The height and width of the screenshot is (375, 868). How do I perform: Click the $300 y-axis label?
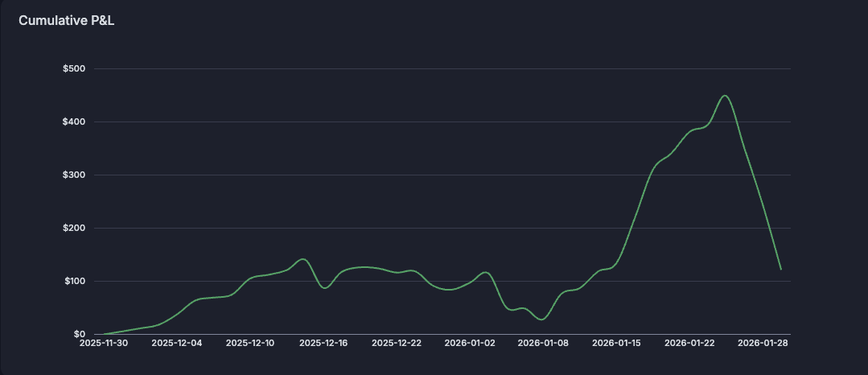pyautogui.click(x=74, y=175)
